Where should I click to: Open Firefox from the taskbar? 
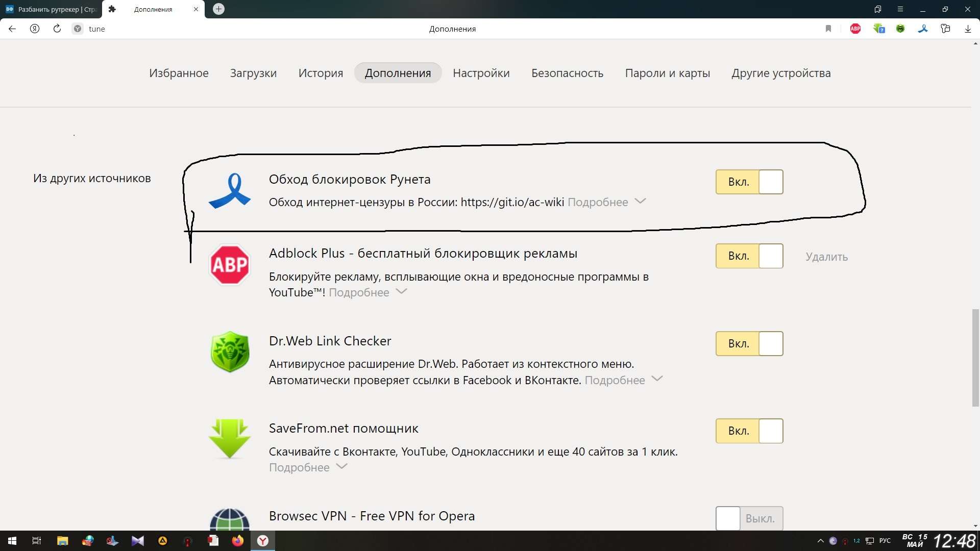coord(237,541)
